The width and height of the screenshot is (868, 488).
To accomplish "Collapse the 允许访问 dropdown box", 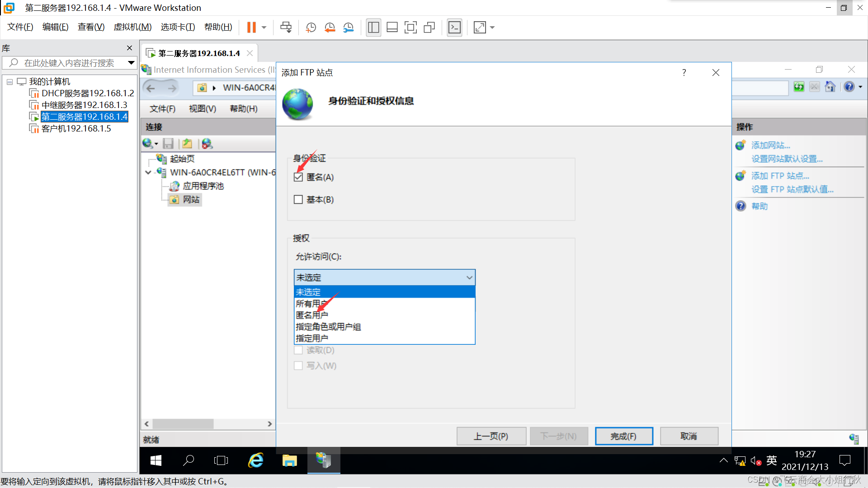I will 384,277.
